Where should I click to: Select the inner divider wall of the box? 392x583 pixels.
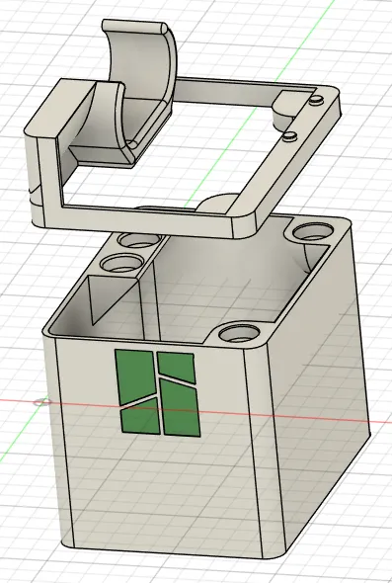[149, 290]
